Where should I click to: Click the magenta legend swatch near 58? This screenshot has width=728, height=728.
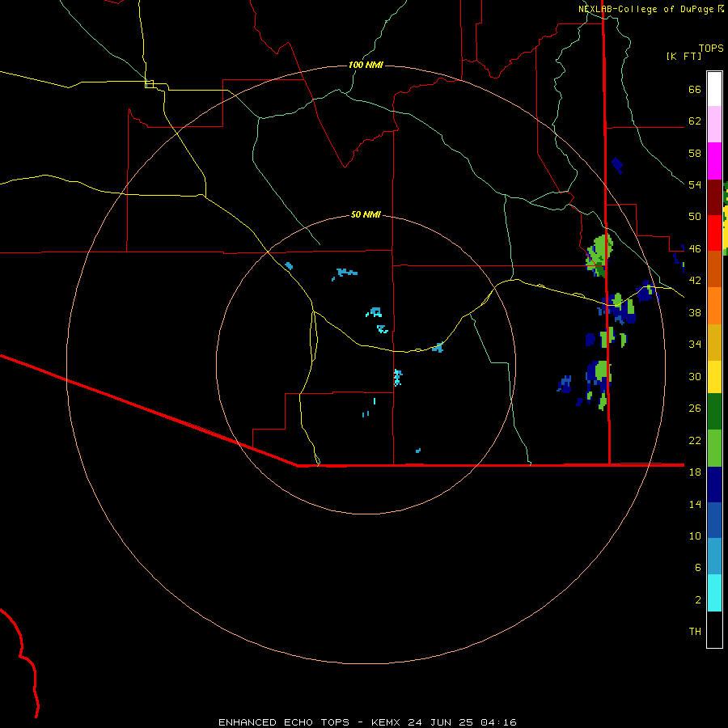pyautogui.click(x=714, y=161)
